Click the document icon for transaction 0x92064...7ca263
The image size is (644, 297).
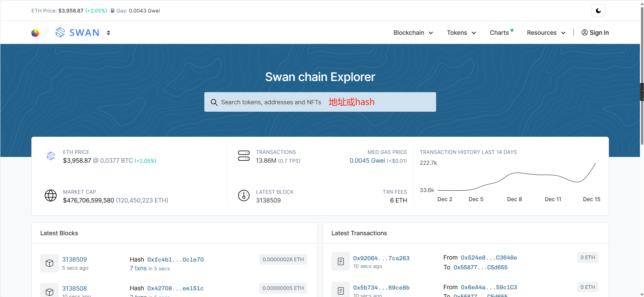pyautogui.click(x=341, y=262)
